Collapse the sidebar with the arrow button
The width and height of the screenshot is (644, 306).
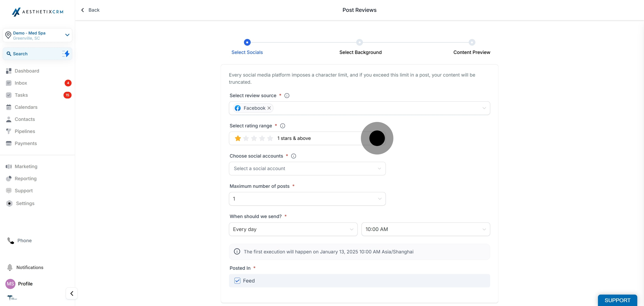coord(72,293)
